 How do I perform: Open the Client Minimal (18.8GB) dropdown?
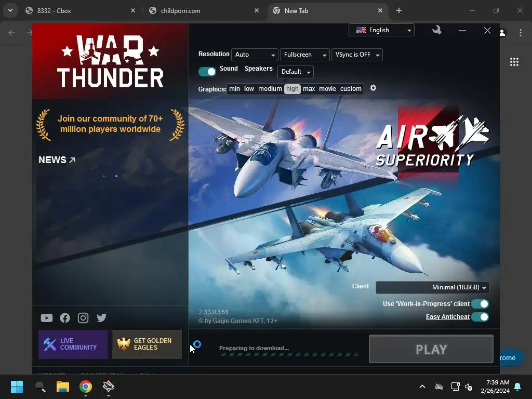(432, 287)
